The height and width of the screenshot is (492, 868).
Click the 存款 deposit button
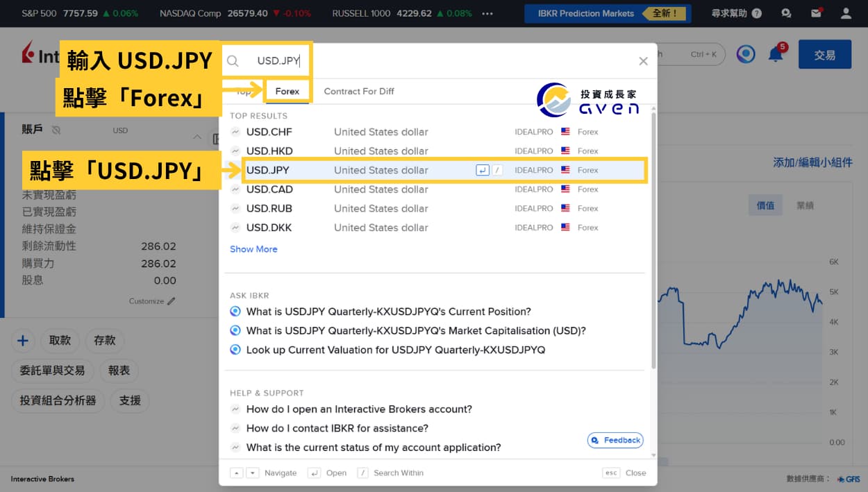[105, 341]
